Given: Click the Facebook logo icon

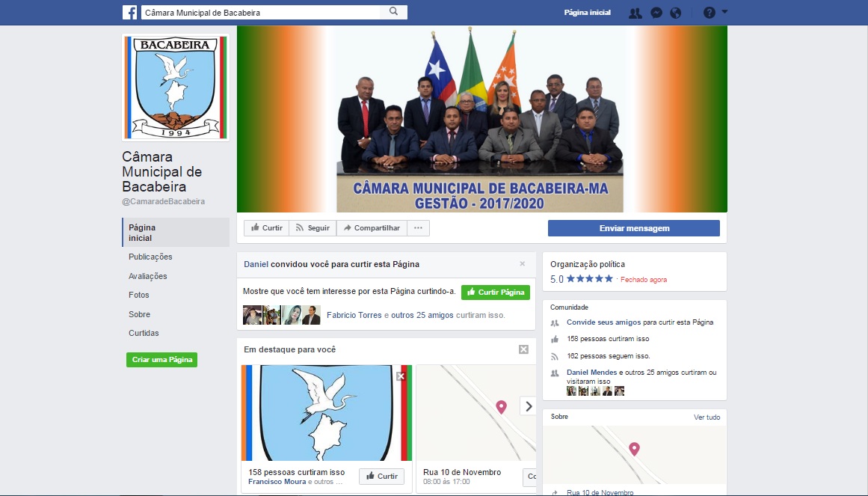Looking at the screenshot, I should point(129,12).
